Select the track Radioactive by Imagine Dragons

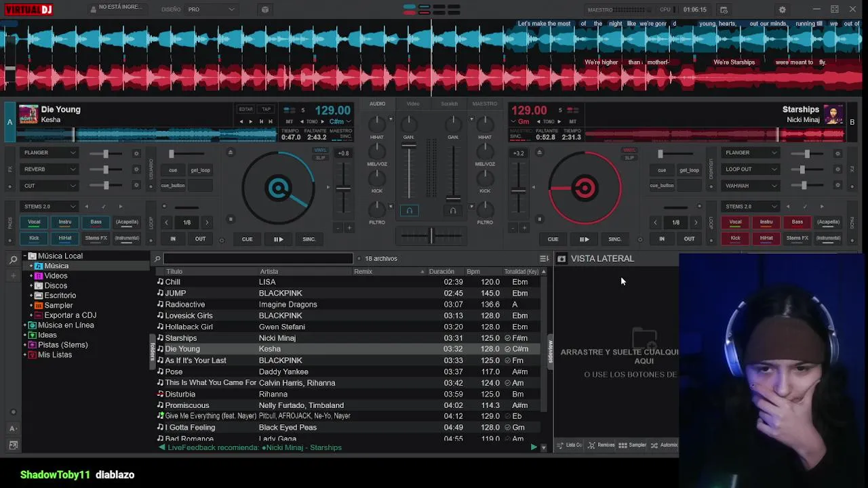pyautogui.click(x=350, y=304)
